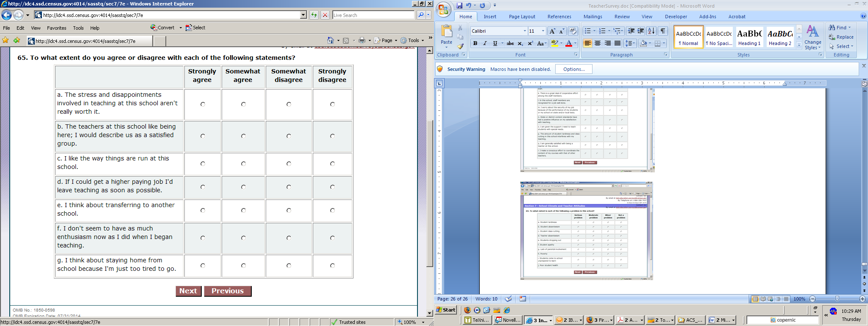Select Somewhat agree for statement b
Screen dimensions: 868x326
click(x=243, y=136)
